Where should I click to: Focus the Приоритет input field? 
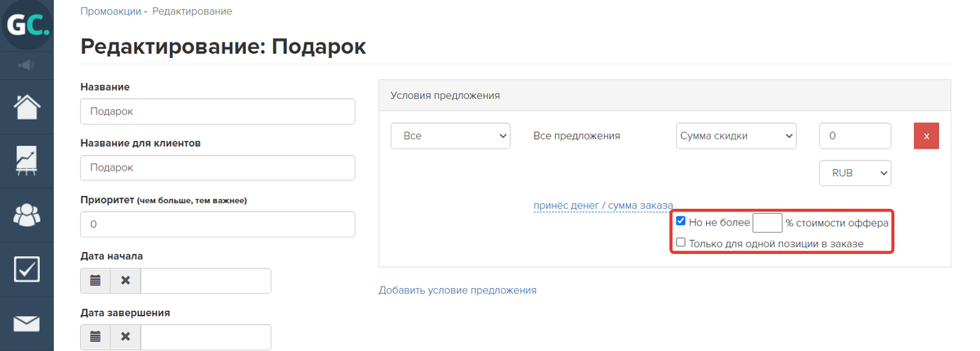[217, 224]
